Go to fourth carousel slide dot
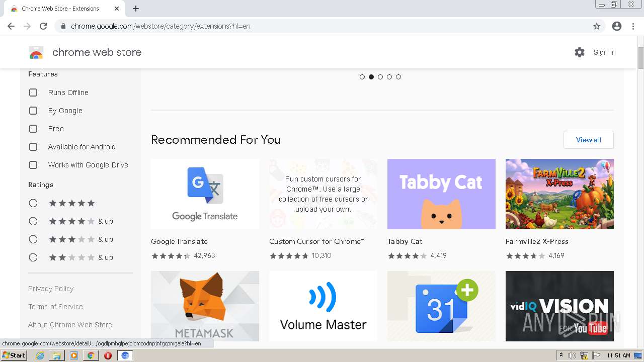Screen dimensions: 644x362 click(x=389, y=77)
